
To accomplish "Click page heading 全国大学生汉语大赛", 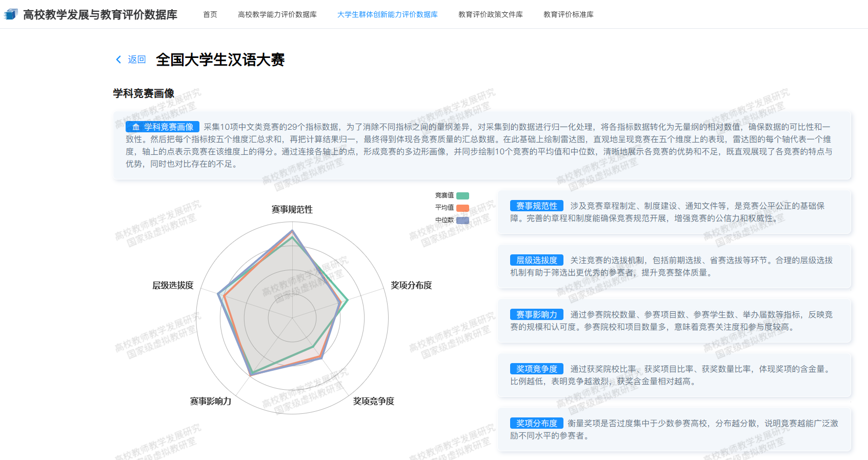I will [x=220, y=59].
